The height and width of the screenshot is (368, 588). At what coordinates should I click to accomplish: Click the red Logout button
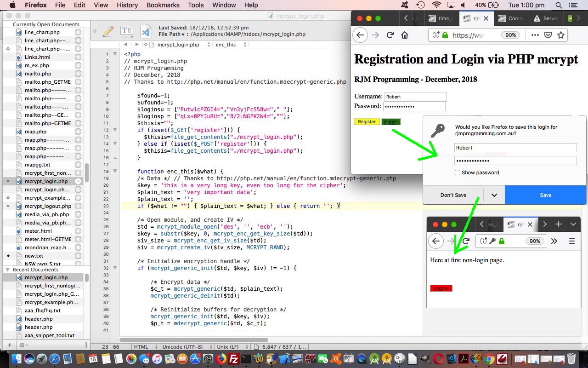tap(441, 288)
